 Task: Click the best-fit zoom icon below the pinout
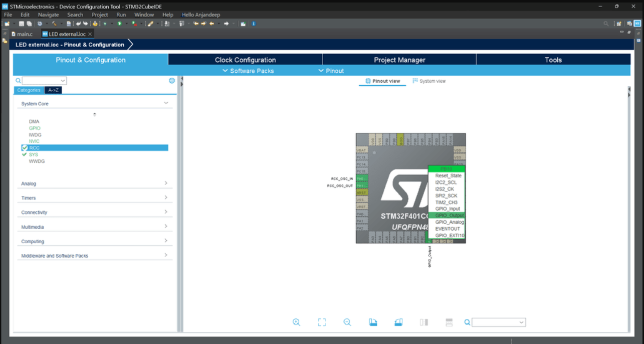[x=322, y=322]
